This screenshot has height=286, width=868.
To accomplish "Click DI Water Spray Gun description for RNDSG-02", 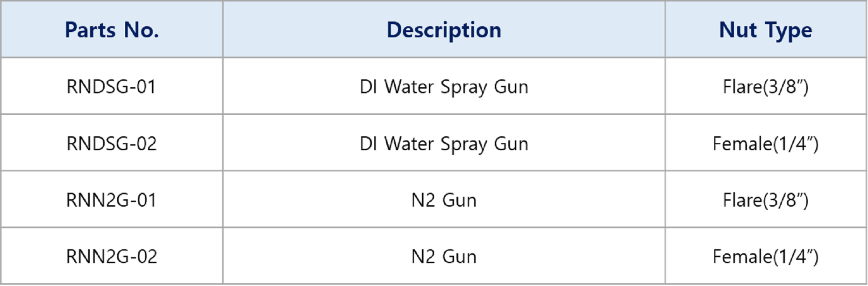I will coord(444,144).
